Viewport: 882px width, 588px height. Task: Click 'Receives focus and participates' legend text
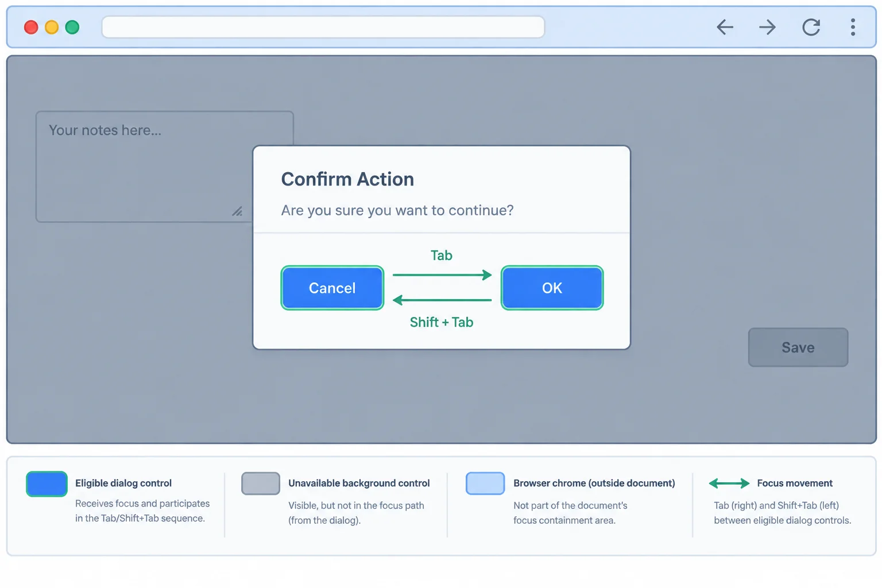(x=142, y=504)
